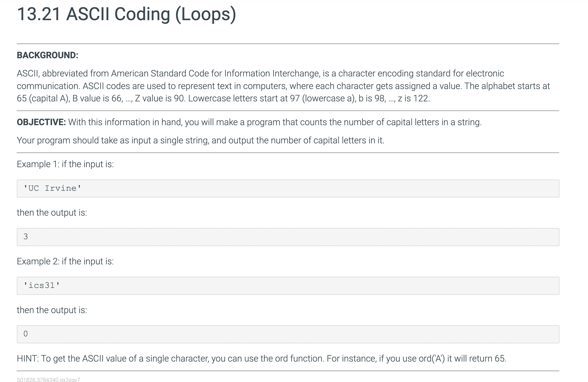This screenshot has height=382, width=588.
Task: Click the 'Your program should take as input' sentence
Action: click(201, 140)
